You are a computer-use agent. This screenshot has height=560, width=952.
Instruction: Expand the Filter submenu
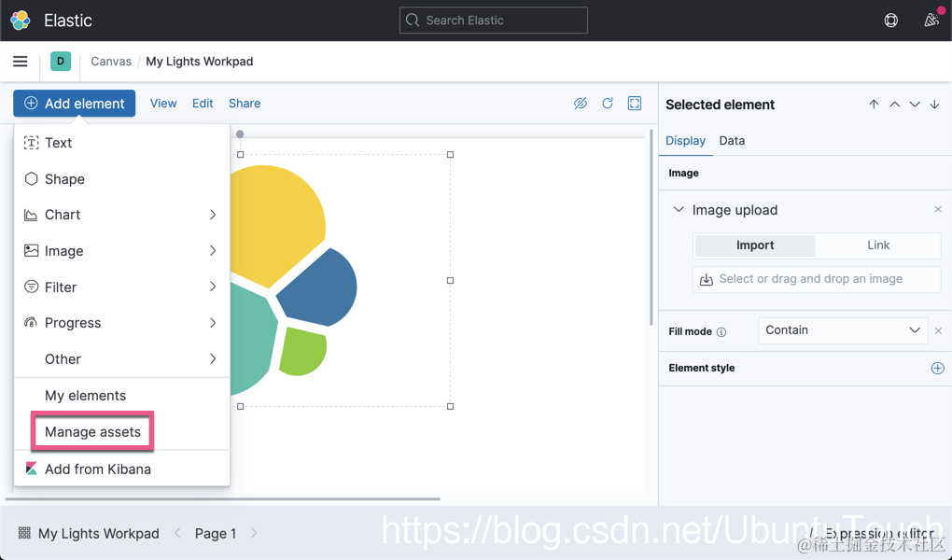pos(121,287)
